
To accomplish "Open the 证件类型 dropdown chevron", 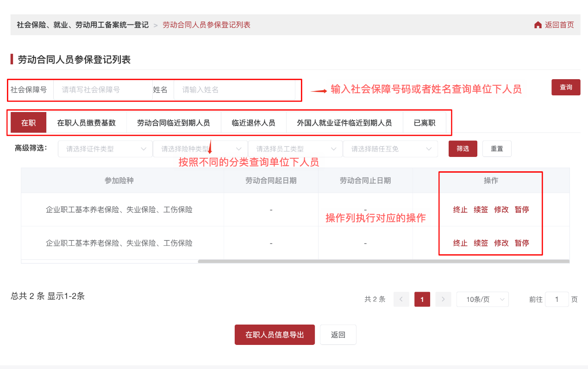I will click(x=144, y=149).
